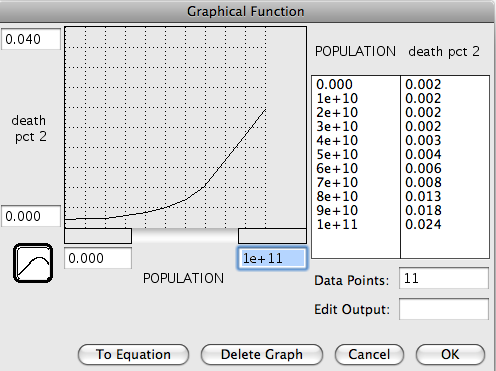Click the curve type toggle icon

33,263
